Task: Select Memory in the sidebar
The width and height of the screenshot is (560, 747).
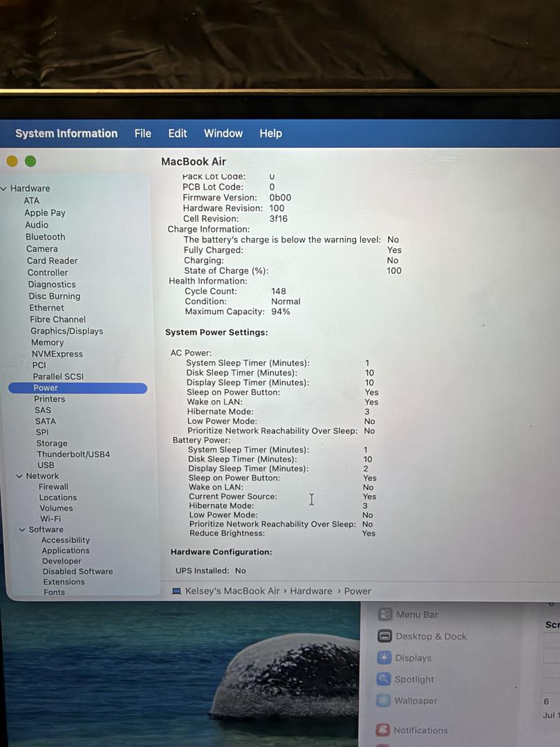Action: point(47,342)
